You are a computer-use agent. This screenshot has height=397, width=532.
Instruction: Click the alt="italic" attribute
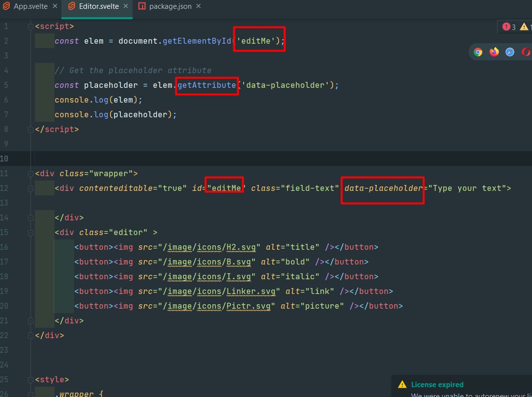pos(290,277)
